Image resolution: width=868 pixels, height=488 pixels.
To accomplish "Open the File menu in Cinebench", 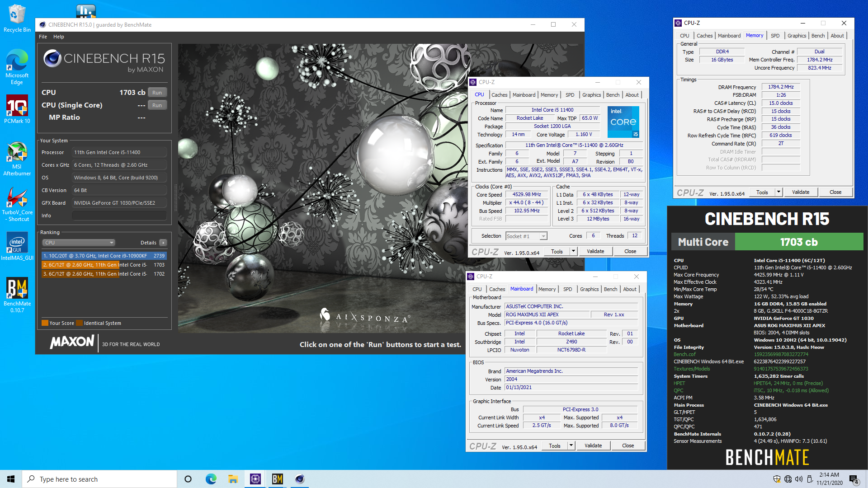I will click(43, 37).
